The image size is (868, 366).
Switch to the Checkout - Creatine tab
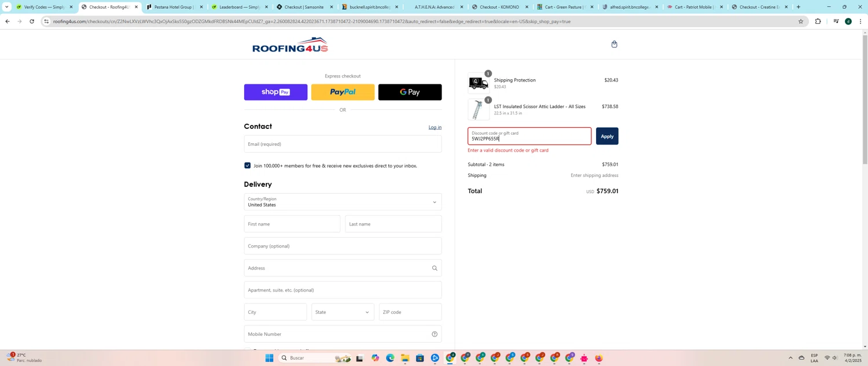coord(759,7)
